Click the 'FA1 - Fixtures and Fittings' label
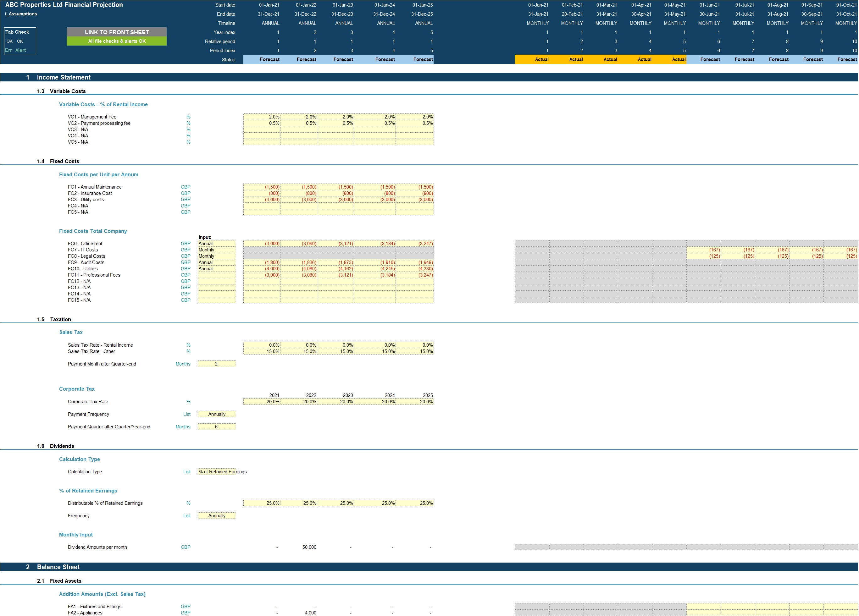The image size is (859, 616). coord(95,607)
